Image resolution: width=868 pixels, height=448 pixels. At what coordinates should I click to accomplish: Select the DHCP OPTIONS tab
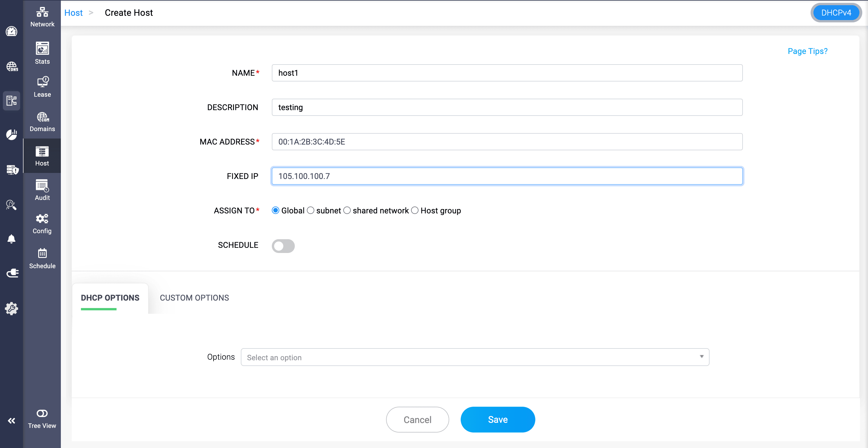(110, 297)
